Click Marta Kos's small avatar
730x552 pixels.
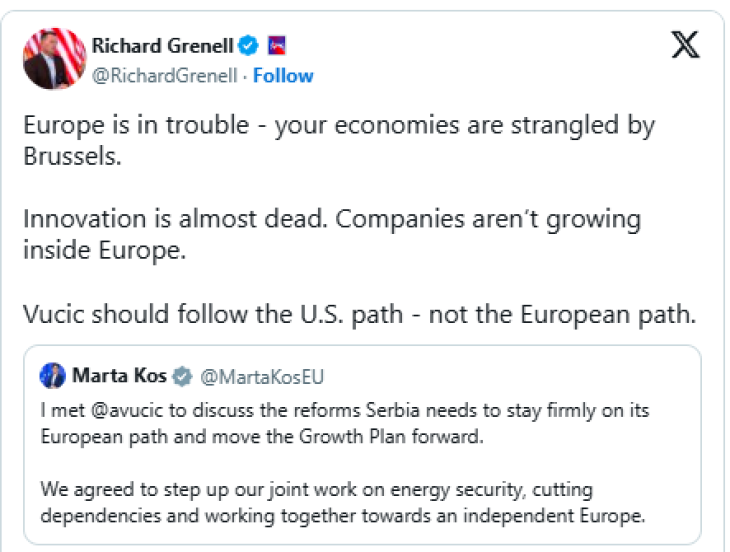52,377
